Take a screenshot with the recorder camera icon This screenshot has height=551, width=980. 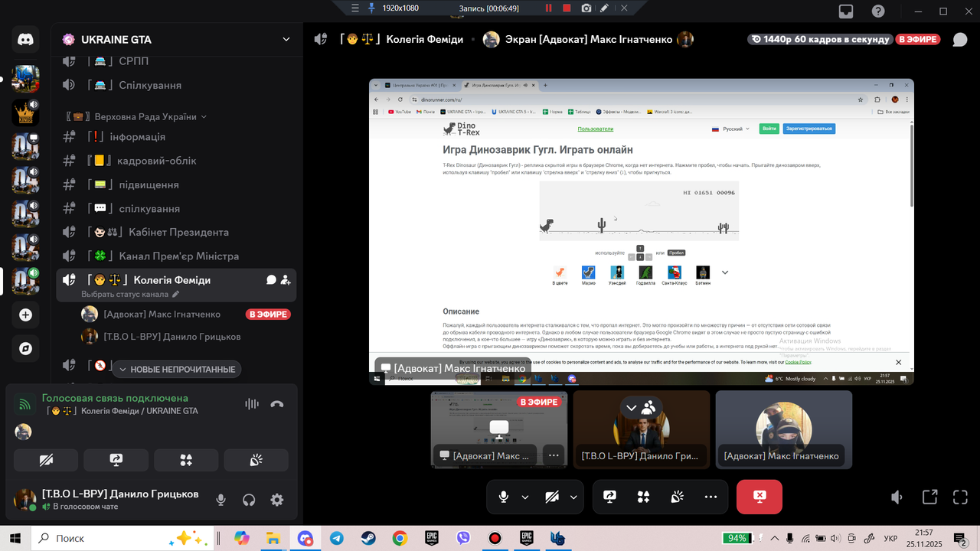586,8
